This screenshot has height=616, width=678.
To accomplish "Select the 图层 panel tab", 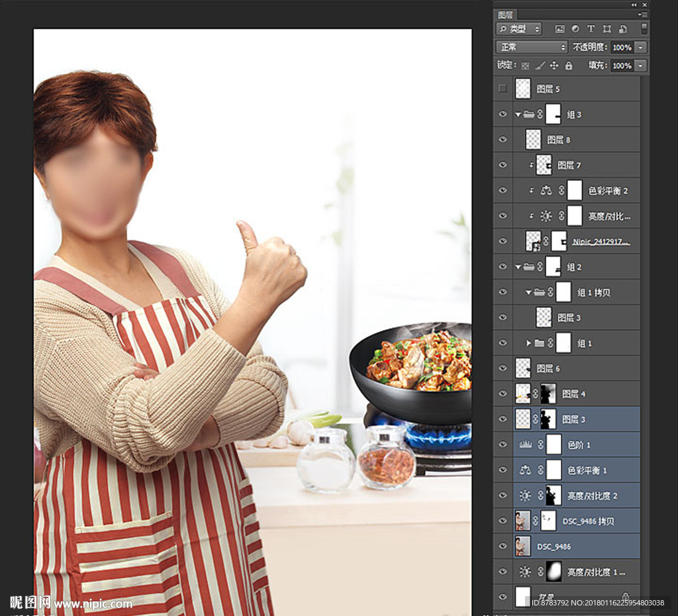I will 505,15.
